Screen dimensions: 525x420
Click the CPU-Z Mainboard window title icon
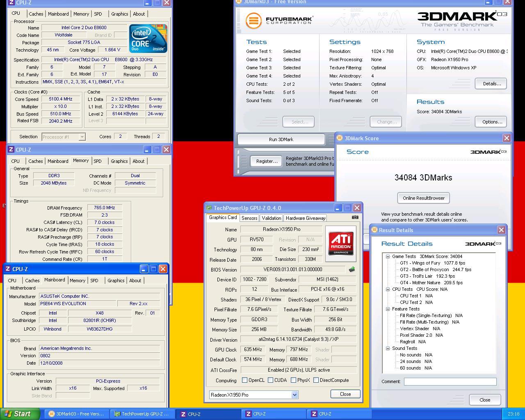click(x=7, y=269)
